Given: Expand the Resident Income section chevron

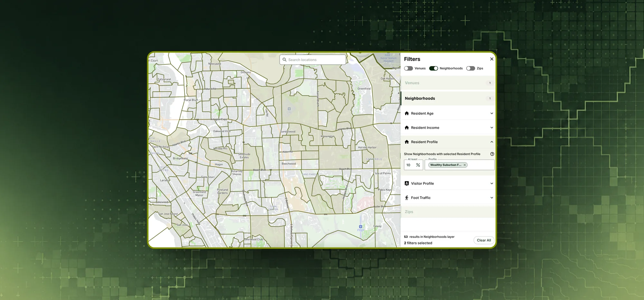Looking at the screenshot, I should [492, 128].
